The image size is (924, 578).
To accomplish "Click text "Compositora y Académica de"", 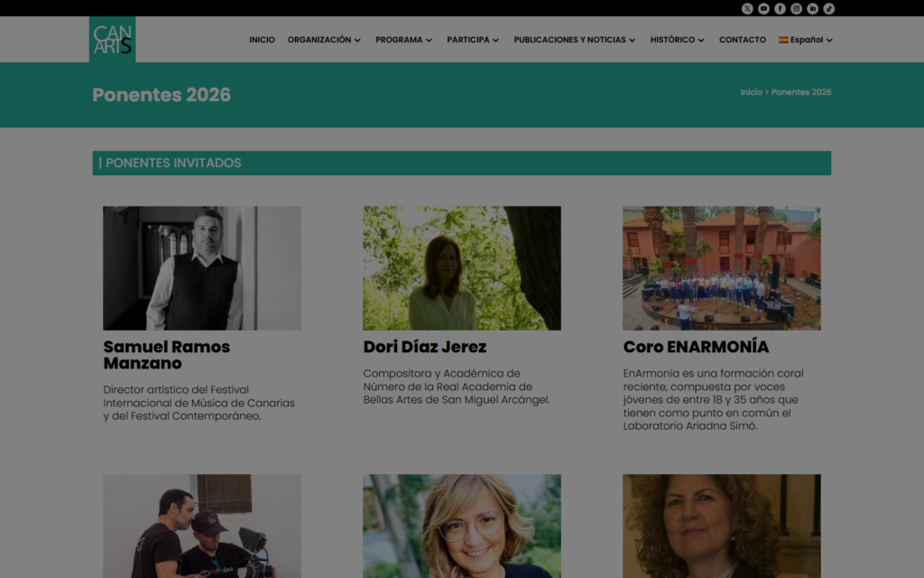I will 442,373.
